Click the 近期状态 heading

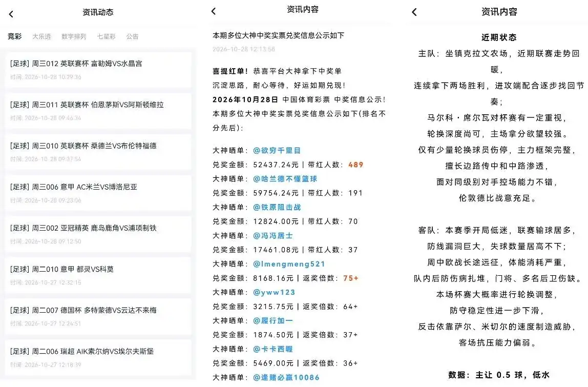(499, 37)
